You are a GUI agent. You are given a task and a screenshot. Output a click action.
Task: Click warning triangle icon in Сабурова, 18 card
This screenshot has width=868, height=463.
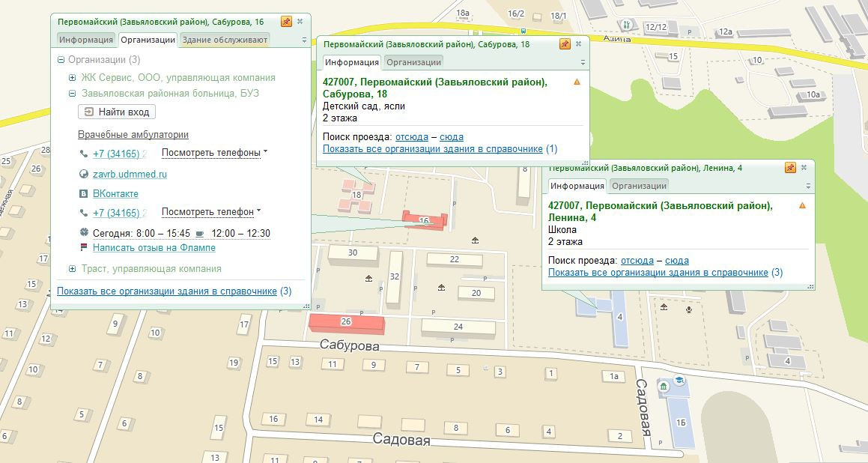tap(577, 82)
